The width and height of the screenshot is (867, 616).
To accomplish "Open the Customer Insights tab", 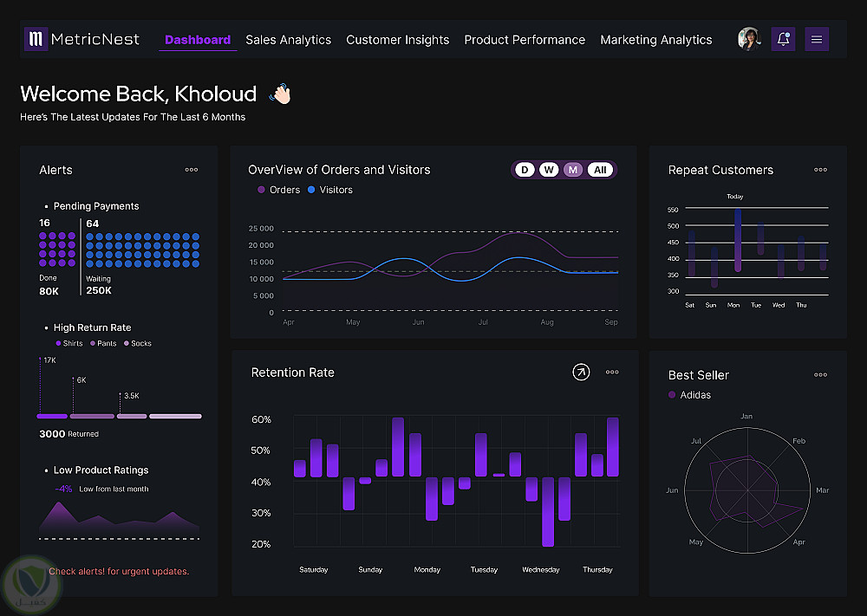I will (x=398, y=40).
